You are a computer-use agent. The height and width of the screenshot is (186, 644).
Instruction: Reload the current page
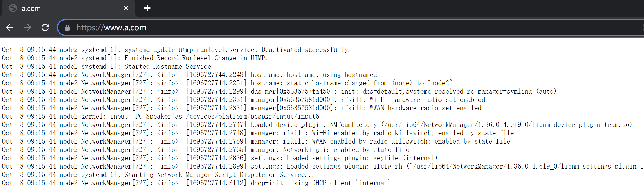45,27
